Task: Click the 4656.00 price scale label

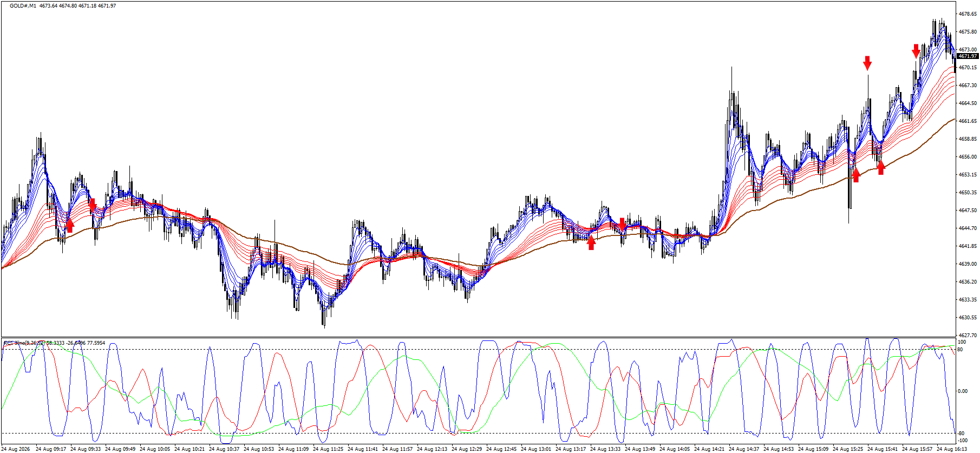Action: point(968,157)
